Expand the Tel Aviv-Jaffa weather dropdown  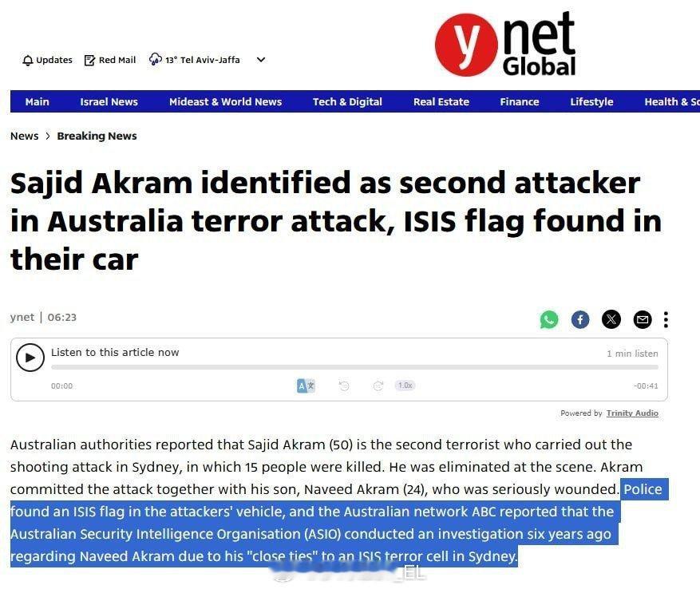[x=260, y=60]
